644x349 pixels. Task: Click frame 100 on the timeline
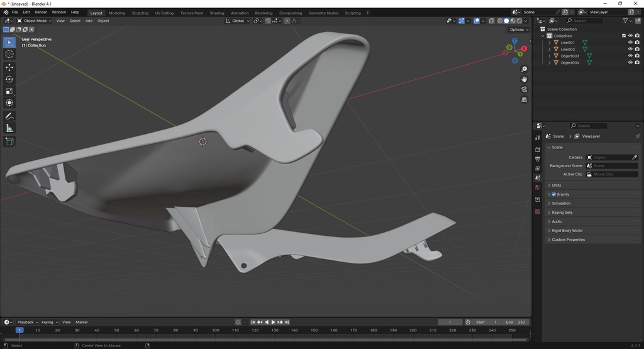pyautogui.click(x=215, y=330)
